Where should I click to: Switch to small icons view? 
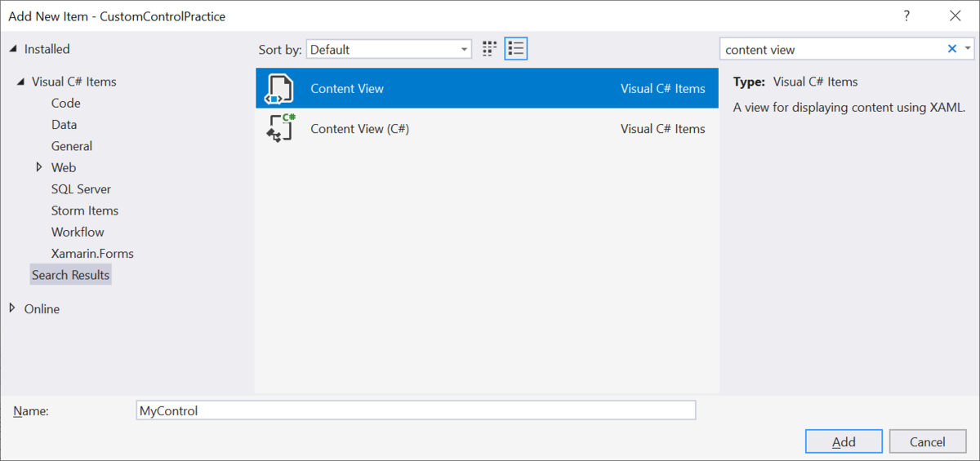click(490, 49)
